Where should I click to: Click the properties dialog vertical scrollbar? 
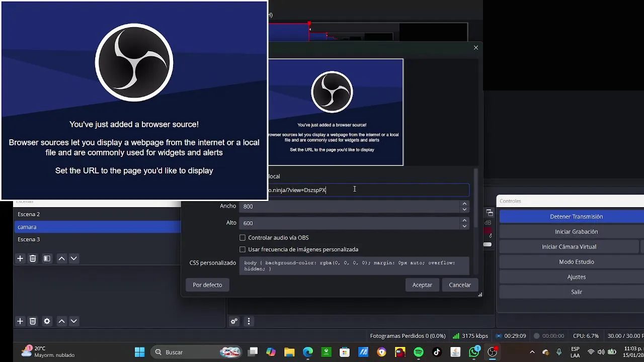coord(475,197)
